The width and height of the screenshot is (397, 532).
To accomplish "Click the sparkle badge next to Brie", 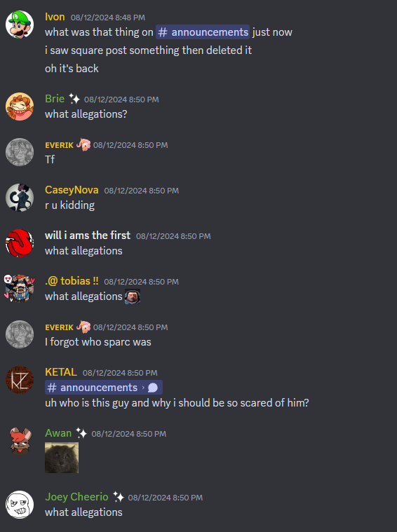I will [74, 99].
